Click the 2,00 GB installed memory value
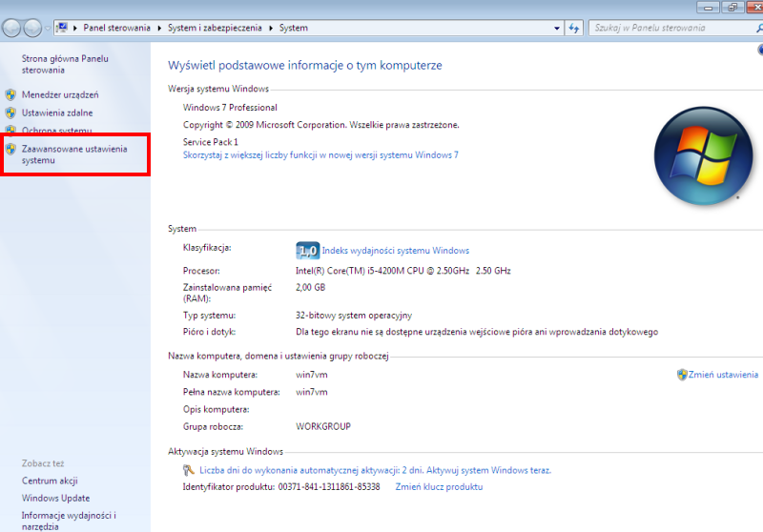This screenshot has width=763, height=532. [x=311, y=287]
